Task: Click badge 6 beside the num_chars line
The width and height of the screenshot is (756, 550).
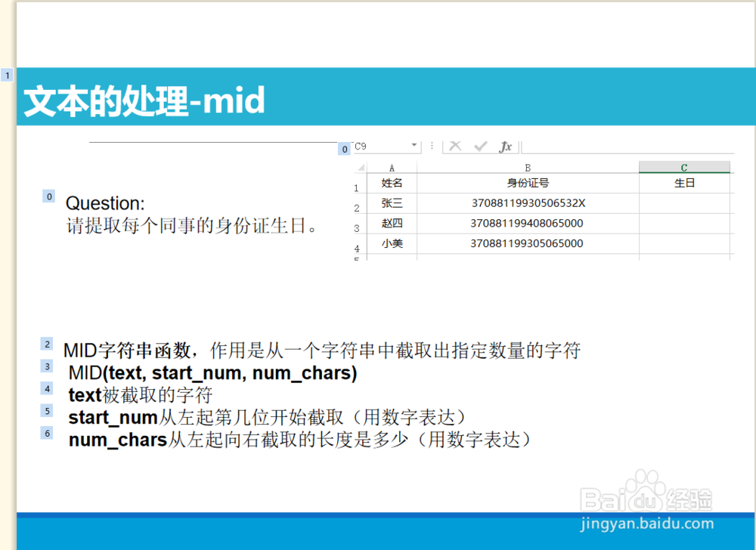Action: [x=47, y=432]
